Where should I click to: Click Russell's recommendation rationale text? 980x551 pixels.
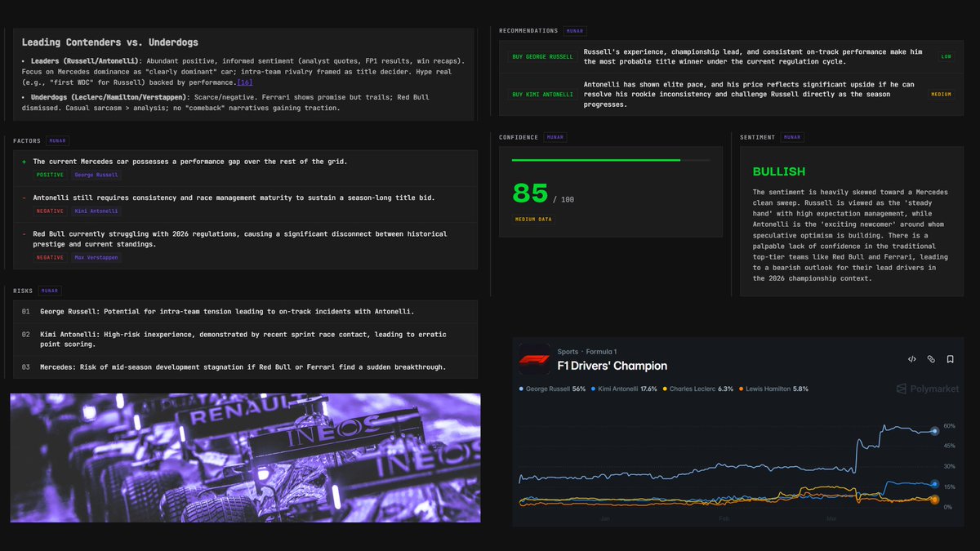(753, 56)
